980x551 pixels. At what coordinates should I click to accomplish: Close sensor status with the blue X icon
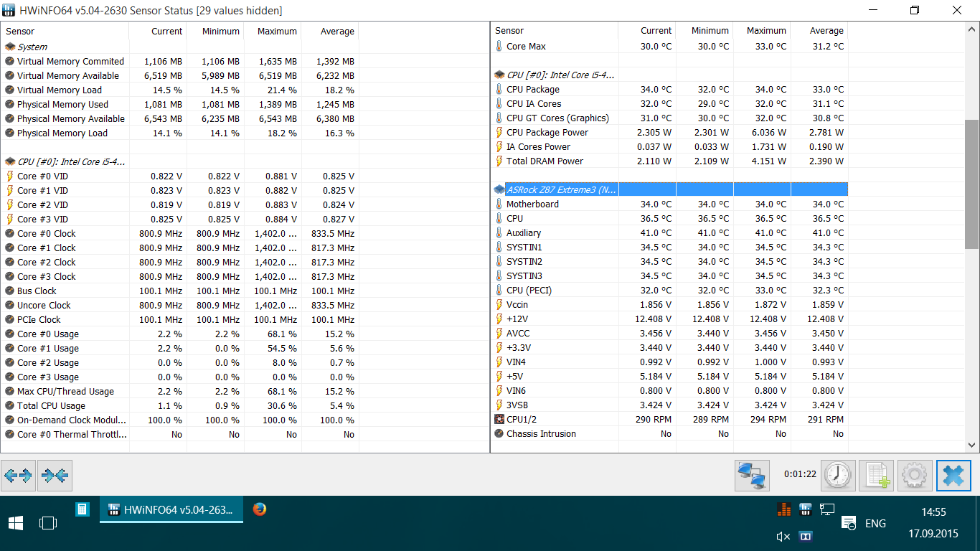click(953, 475)
